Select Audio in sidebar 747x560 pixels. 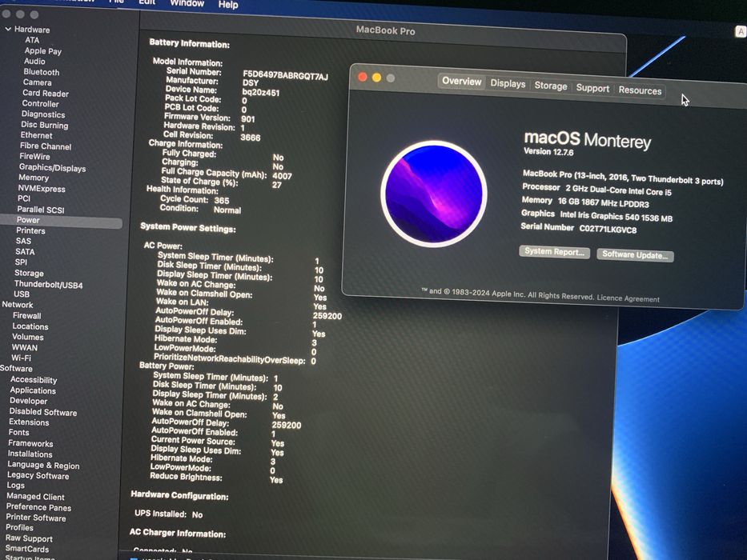tap(34, 61)
